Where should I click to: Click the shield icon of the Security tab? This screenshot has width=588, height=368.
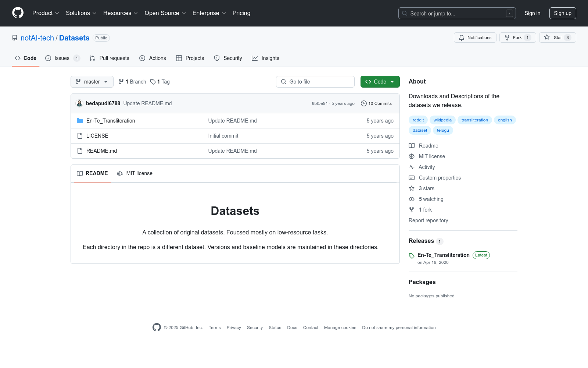pyautogui.click(x=217, y=58)
